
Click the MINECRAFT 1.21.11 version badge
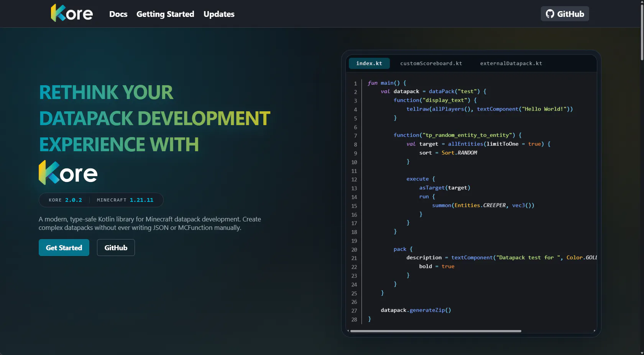pos(125,200)
